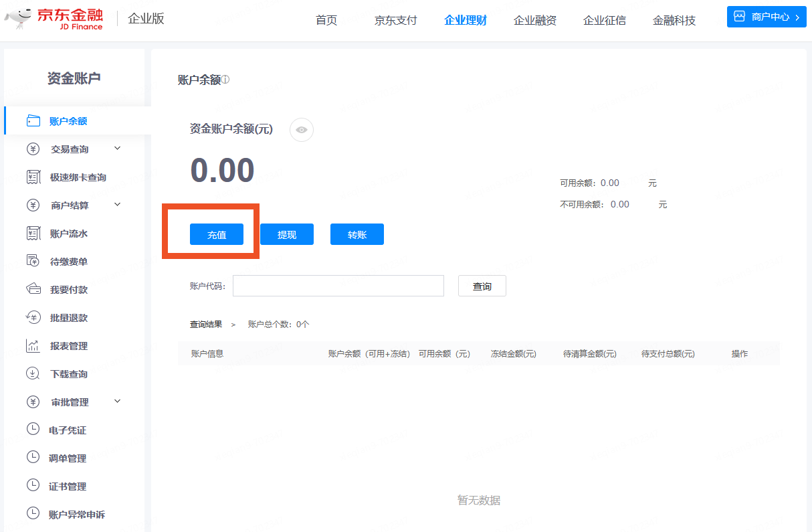Click the 电子凭证 clock icon
This screenshot has height=532, width=812.
point(33,430)
